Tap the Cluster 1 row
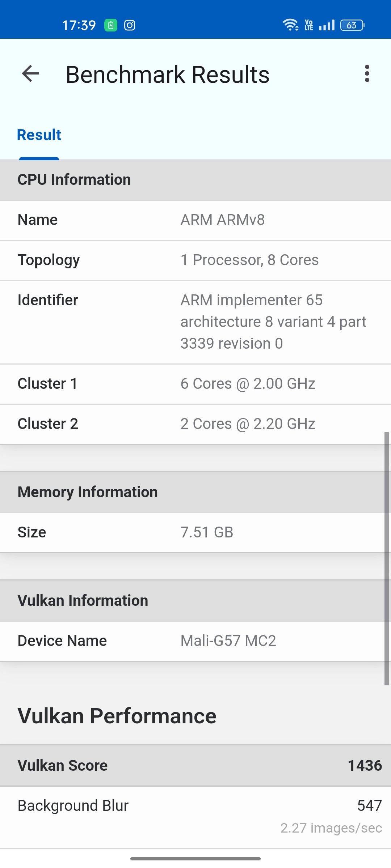The image size is (391, 868). pos(195,384)
